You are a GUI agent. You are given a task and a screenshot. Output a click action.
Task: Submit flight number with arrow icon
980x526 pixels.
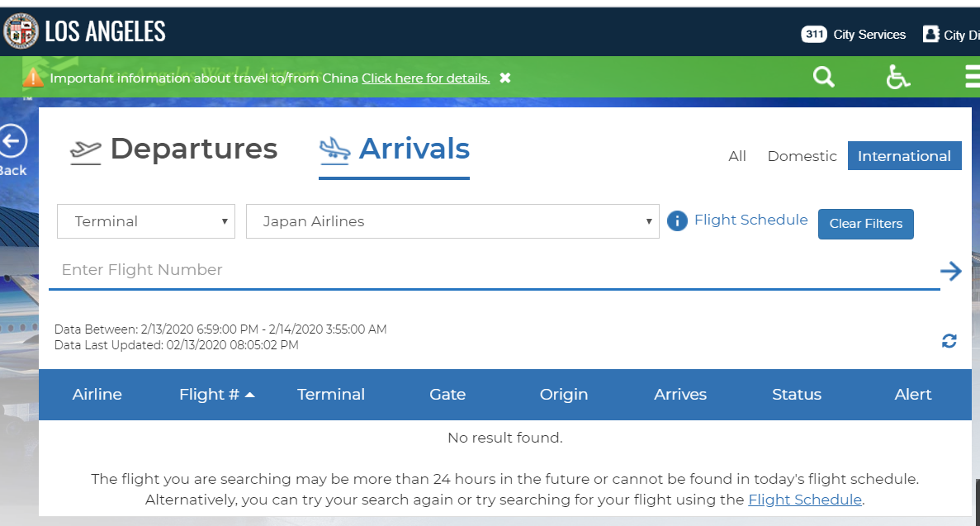pos(950,271)
